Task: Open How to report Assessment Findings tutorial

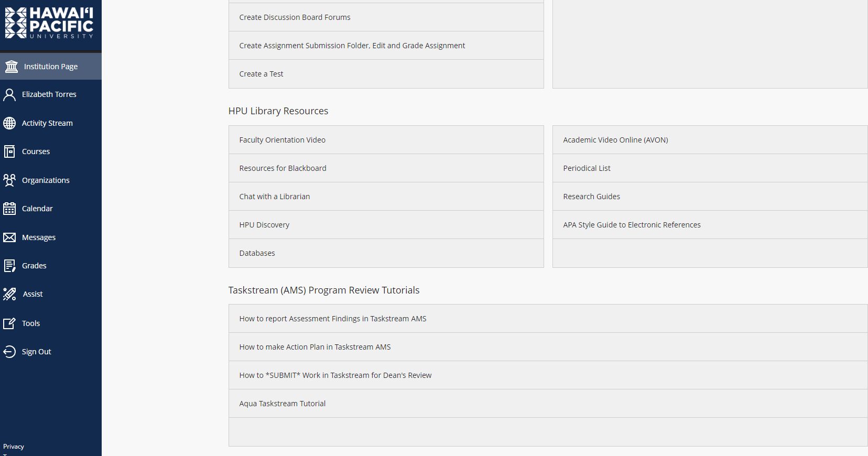Action: (x=548, y=319)
